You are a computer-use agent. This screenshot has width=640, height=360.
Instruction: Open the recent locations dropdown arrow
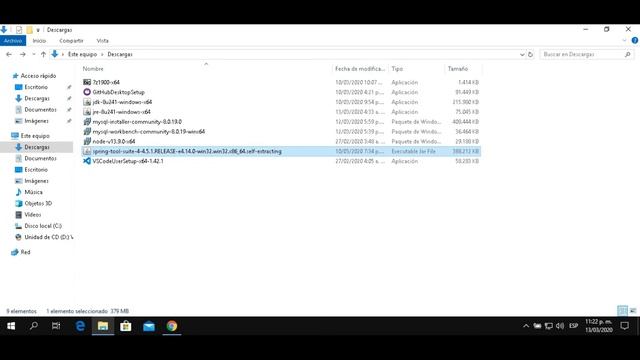click(34, 54)
